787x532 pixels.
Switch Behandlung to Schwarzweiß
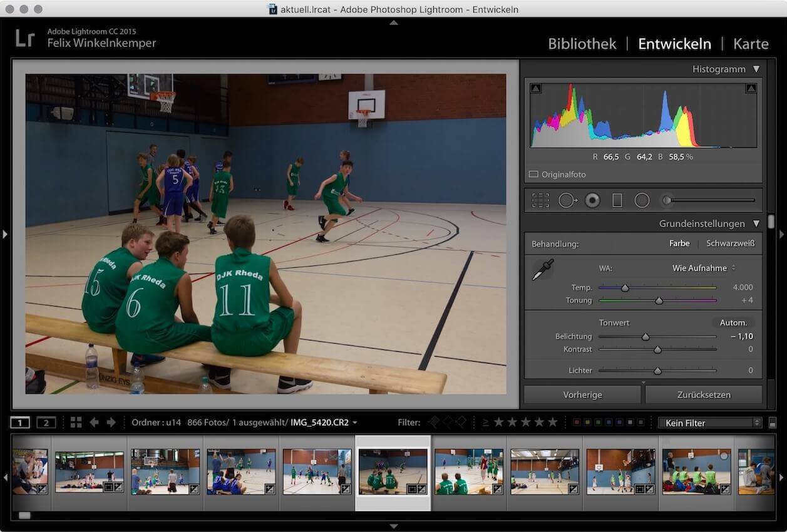730,243
